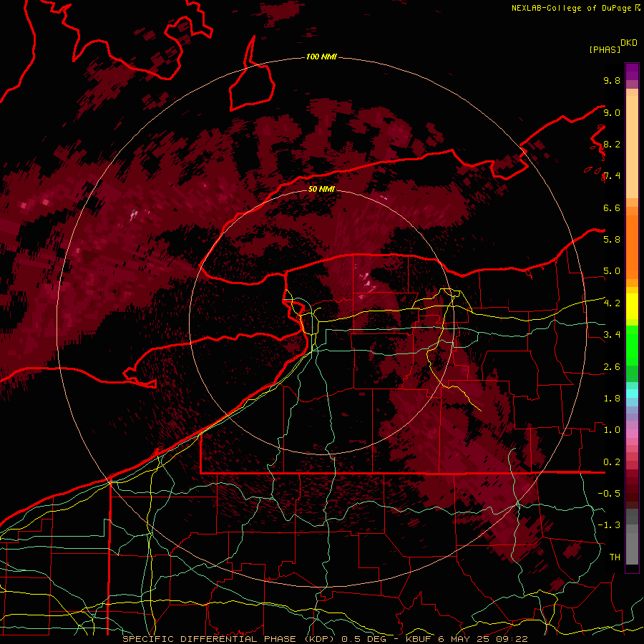Click the 1.0 color scale value
The height and width of the screenshot is (644, 644).
[612, 430]
